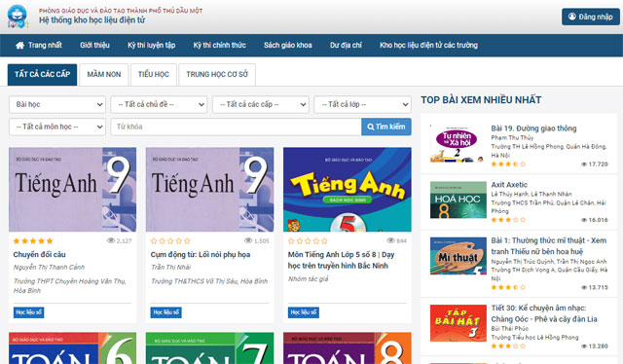Expand the Tất cả các cấp dropdown

click(x=261, y=104)
